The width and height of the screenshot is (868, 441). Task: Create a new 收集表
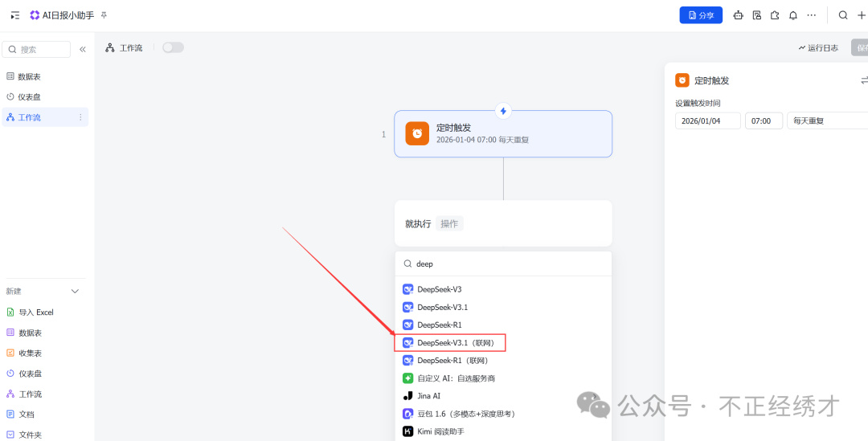tap(24, 353)
